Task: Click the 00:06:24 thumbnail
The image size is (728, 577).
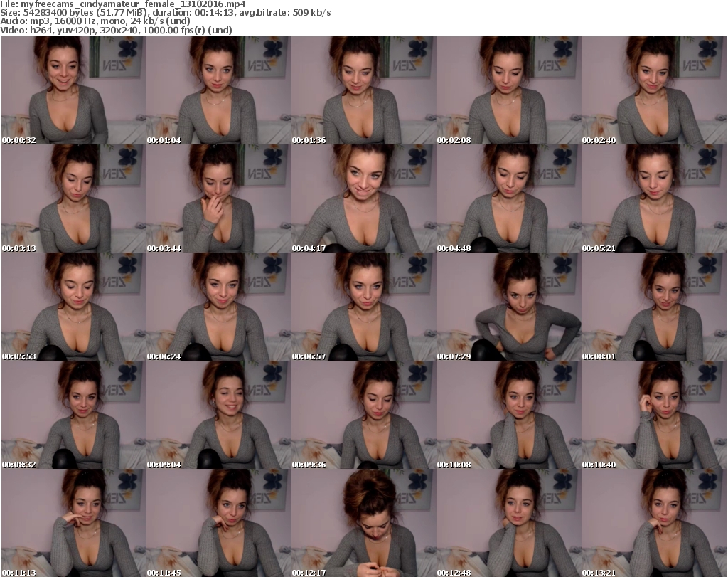Action: coord(218,307)
